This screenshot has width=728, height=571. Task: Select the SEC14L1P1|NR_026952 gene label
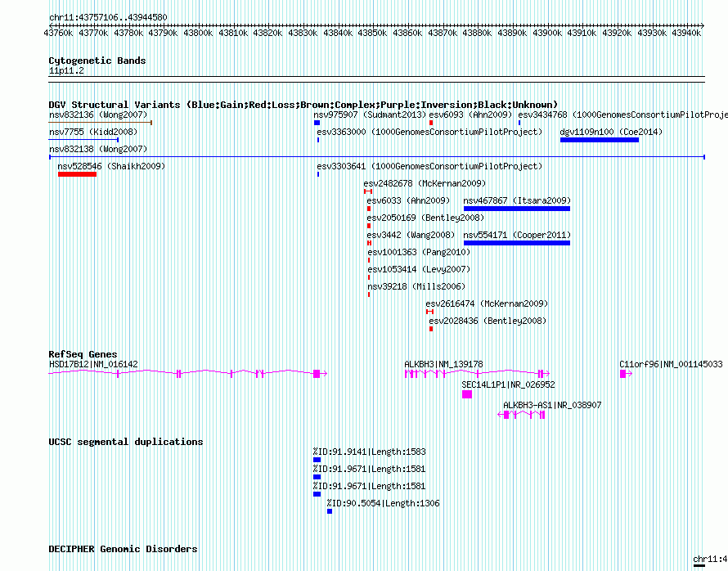[x=508, y=384]
